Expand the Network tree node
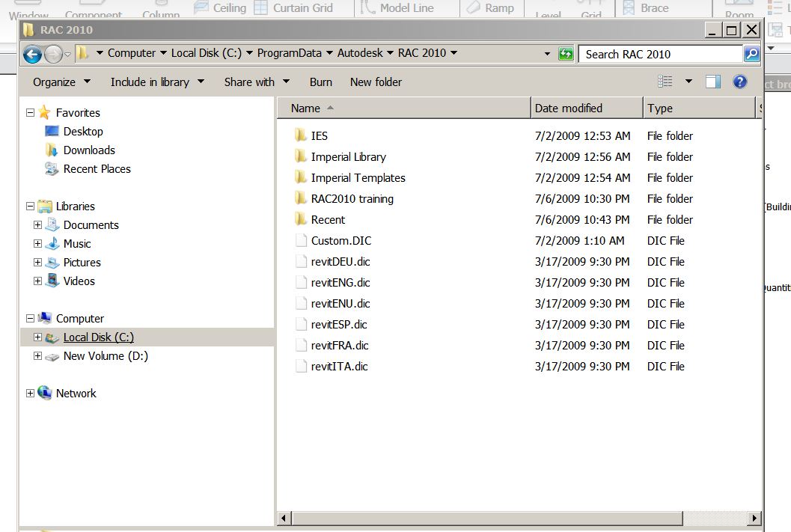The height and width of the screenshot is (532, 791). 30,393
